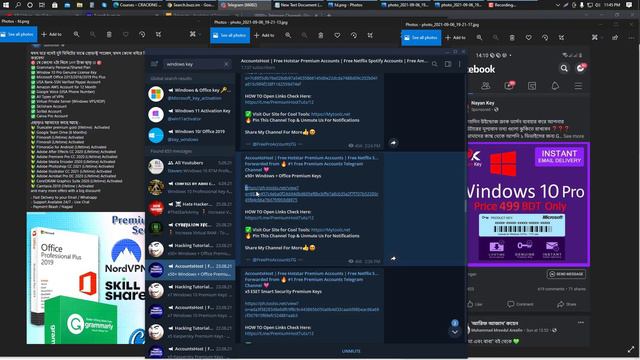Viewport: 640px width, 360px height.
Task: Open Windows taskbar search
Action: coord(18,5)
